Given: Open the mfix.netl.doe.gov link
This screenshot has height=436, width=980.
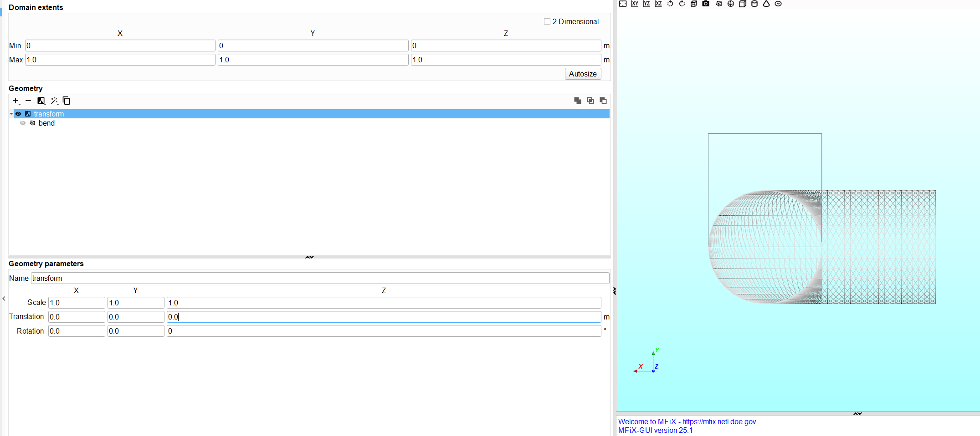Looking at the screenshot, I should (x=719, y=421).
